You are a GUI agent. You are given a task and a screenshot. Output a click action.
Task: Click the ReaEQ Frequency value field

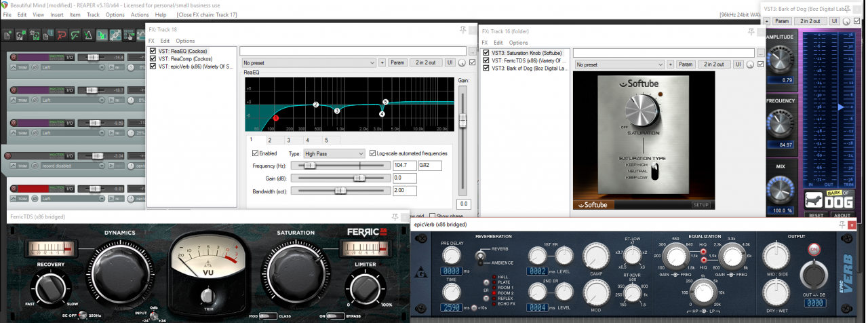click(404, 166)
